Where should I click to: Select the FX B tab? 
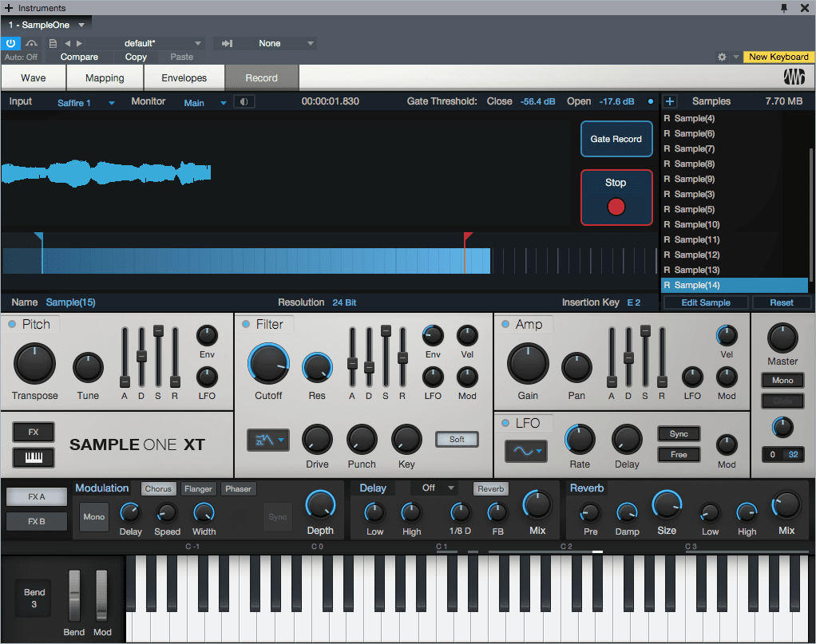36,521
